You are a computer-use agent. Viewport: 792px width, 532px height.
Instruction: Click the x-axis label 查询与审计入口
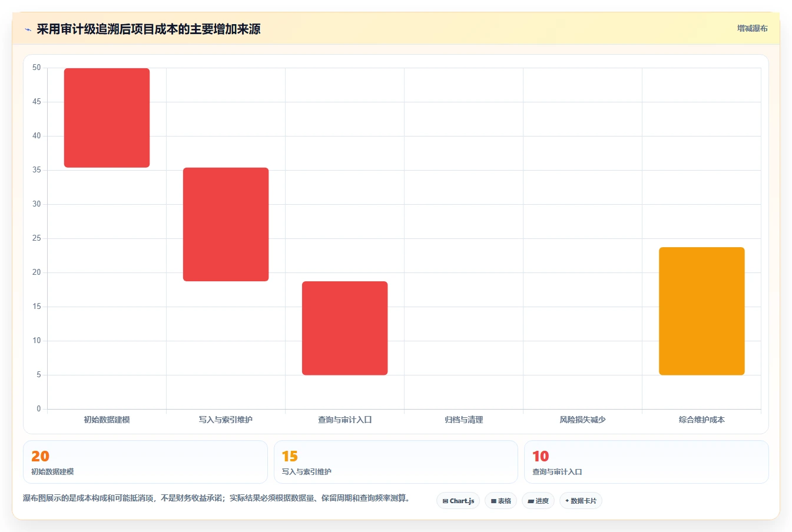point(344,420)
